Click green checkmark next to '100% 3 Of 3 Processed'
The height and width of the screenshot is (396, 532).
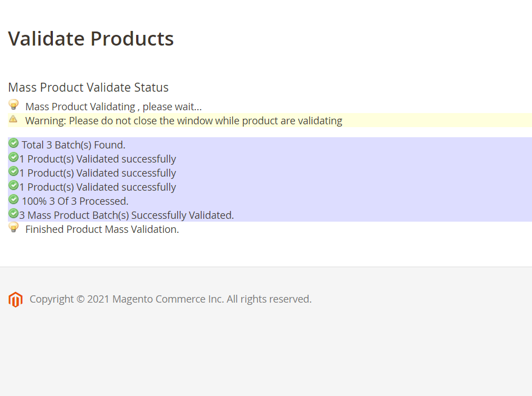[x=13, y=199]
